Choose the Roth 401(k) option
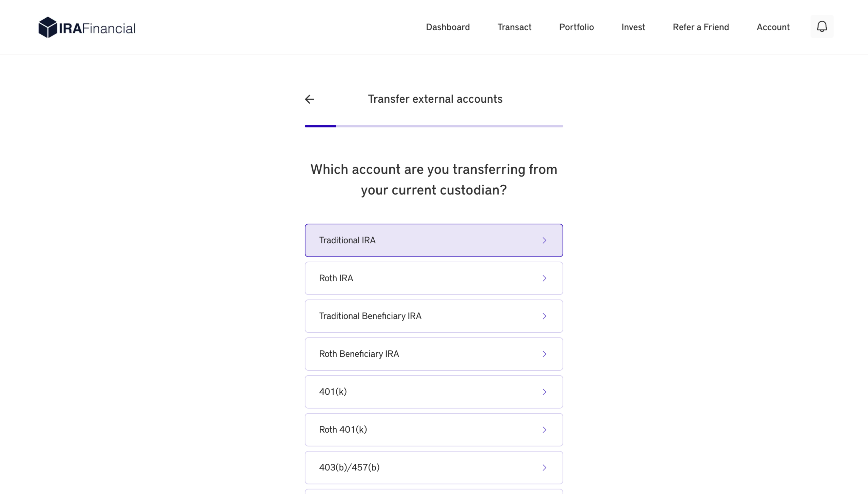Screen dimensions: 868x494 pos(434,430)
